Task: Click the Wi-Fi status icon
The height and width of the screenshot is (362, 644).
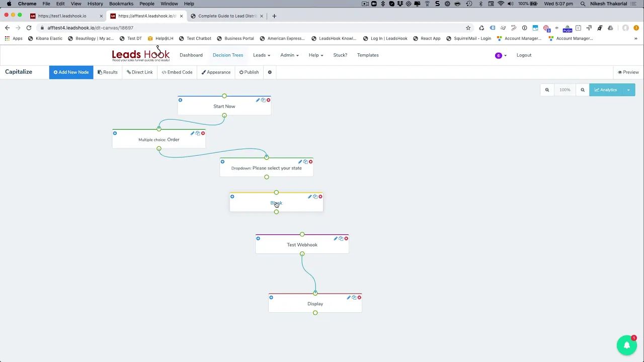Action: pyautogui.click(x=501, y=4)
